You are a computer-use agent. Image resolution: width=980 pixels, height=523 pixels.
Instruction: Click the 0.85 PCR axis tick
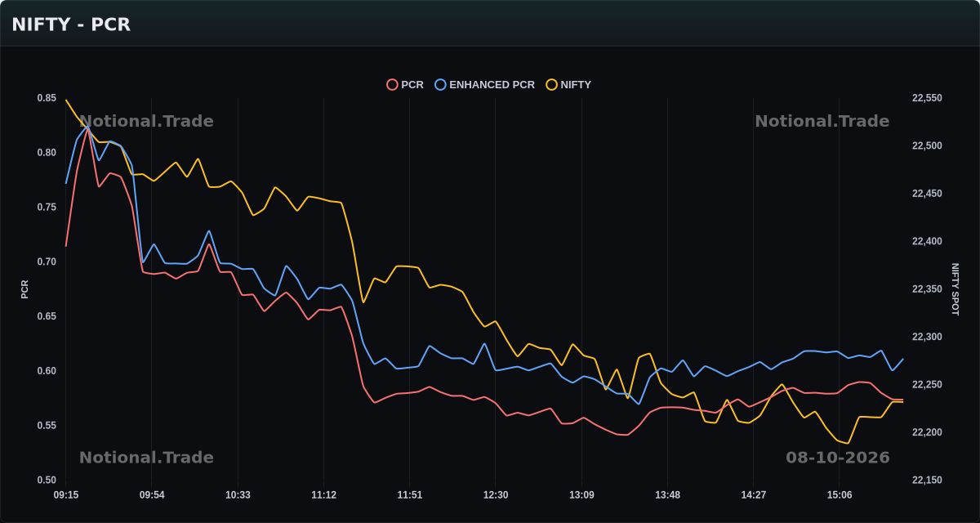[x=47, y=98]
